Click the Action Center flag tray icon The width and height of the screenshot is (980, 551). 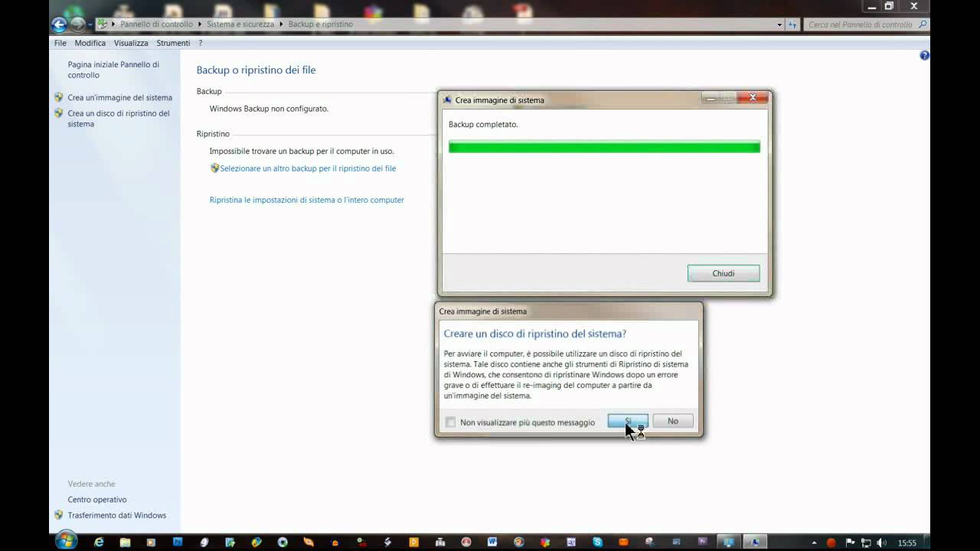coord(850,543)
